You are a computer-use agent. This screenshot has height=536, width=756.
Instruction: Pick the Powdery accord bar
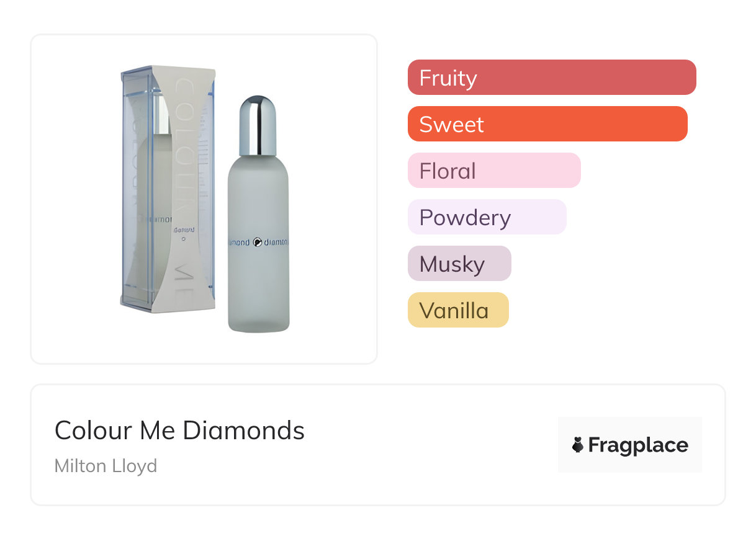487,217
